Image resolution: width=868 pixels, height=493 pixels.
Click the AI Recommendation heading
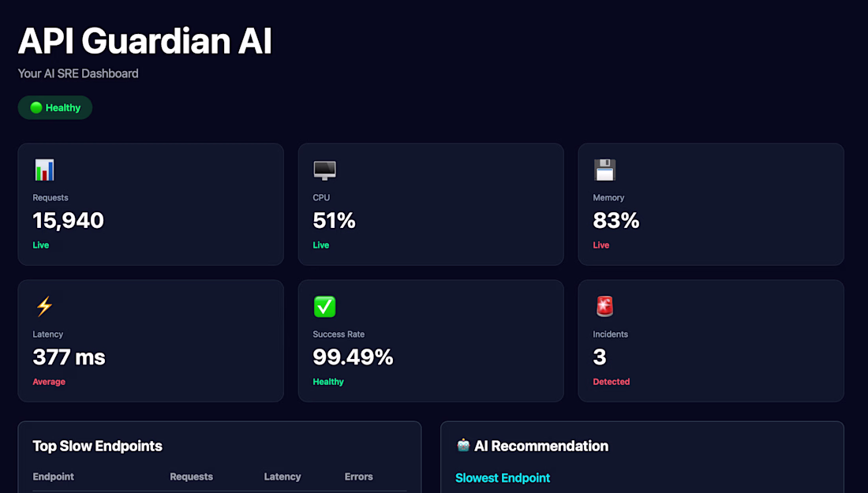pos(541,446)
